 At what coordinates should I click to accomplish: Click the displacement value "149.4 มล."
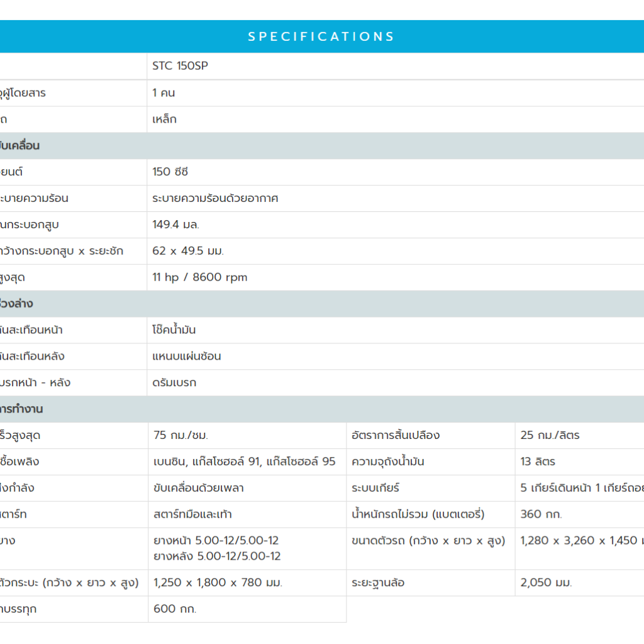176,225
